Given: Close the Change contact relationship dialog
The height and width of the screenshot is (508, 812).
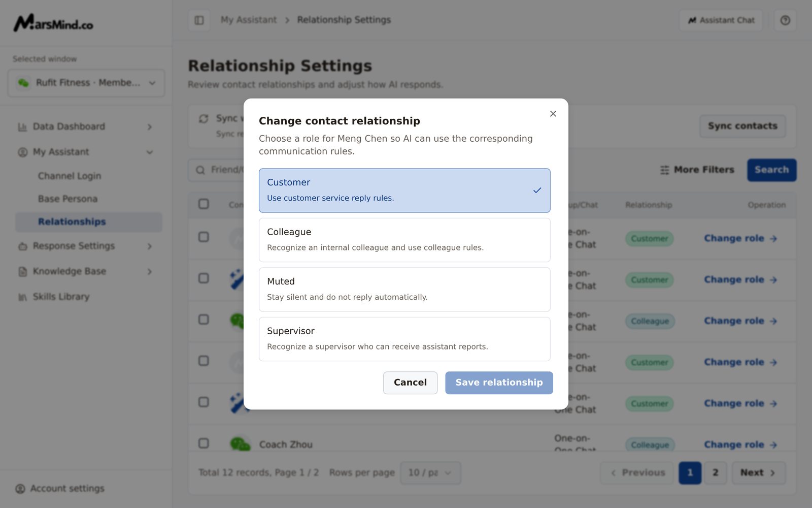Looking at the screenshot, I should click(x=553, y=114).
